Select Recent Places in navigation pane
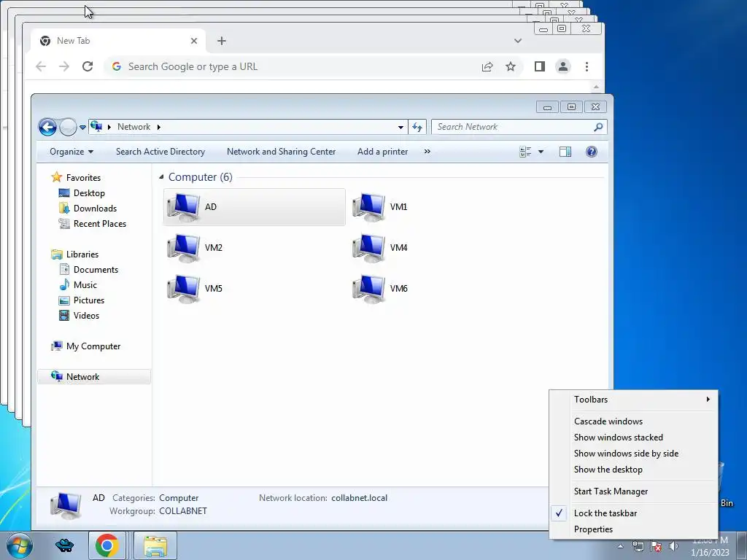Screen dimensions: 747x560 tap(99, 224)
